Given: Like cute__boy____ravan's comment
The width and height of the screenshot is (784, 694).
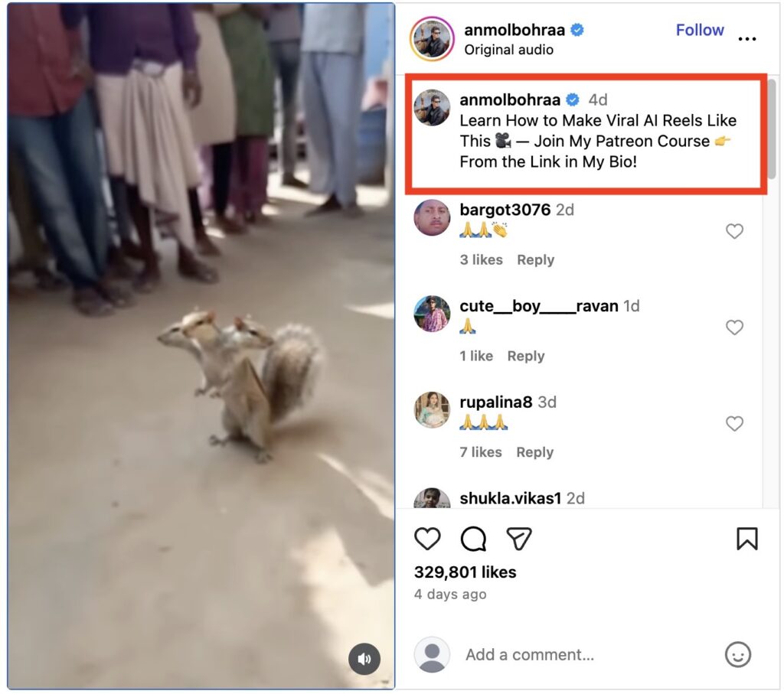Looking at the screenshot, I should 734,327.
